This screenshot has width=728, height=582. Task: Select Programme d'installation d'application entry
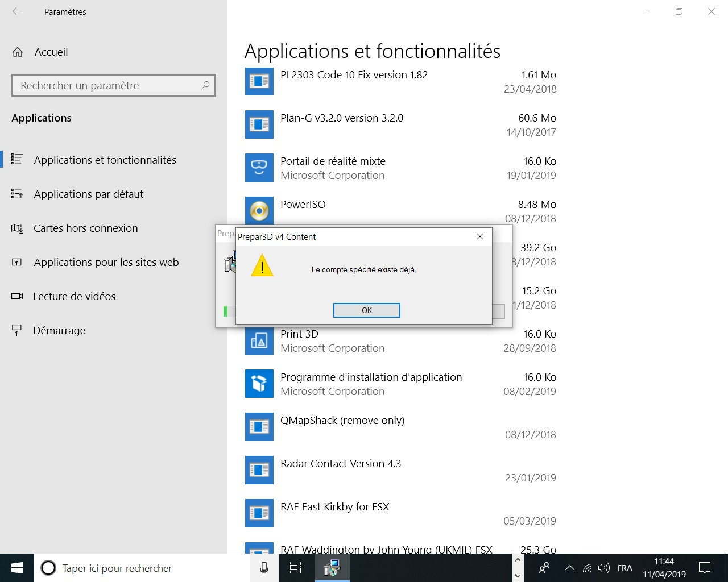pos(401,384)
